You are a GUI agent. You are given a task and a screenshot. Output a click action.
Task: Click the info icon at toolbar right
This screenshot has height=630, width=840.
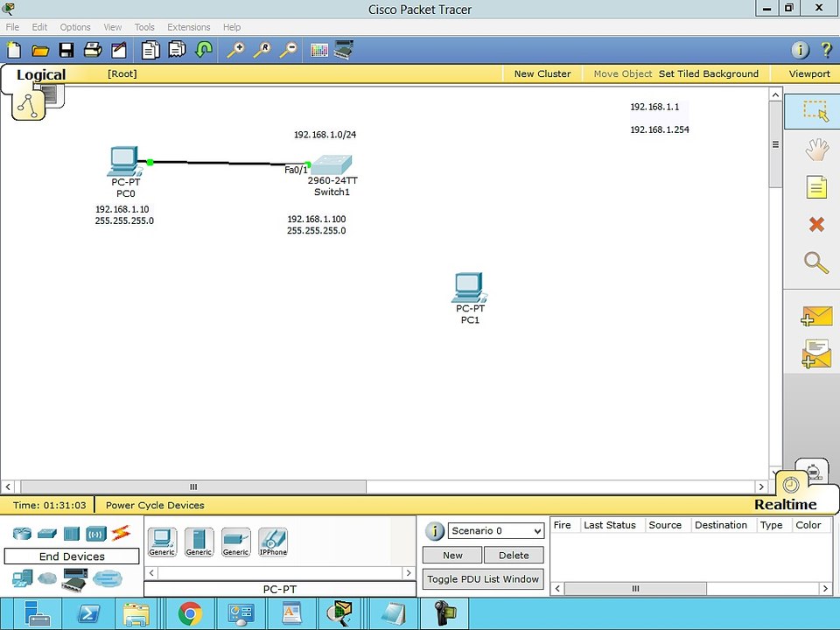click(800, 51)
